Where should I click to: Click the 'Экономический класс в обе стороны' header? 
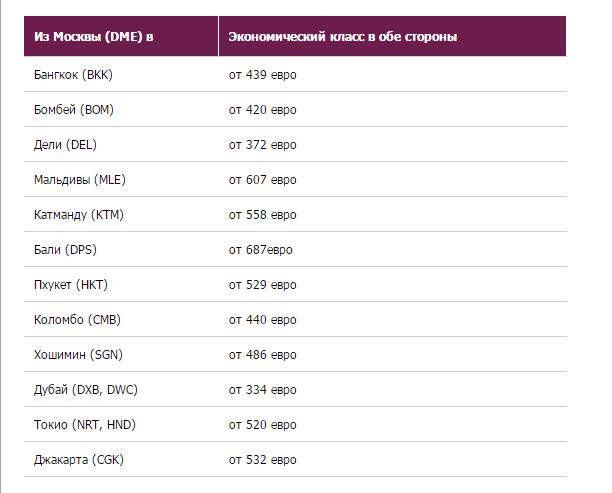click(x=343, y=37)
